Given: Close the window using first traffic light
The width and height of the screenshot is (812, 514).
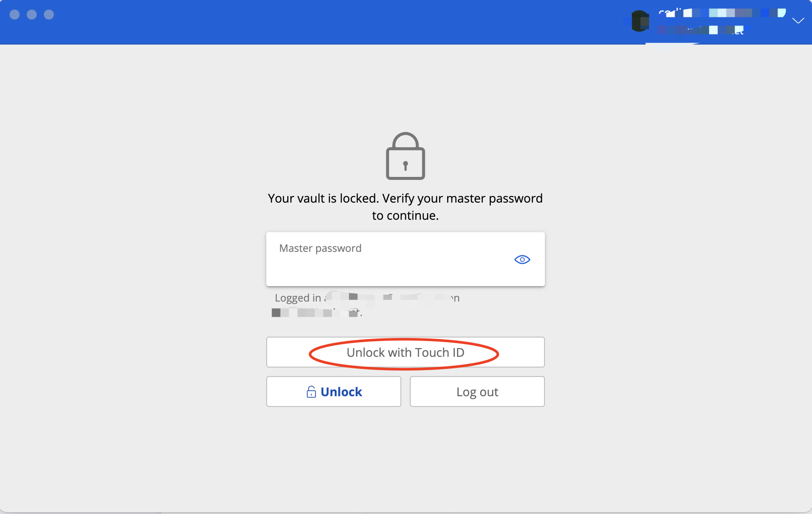Looking at the screenshot, I should 15,15.
